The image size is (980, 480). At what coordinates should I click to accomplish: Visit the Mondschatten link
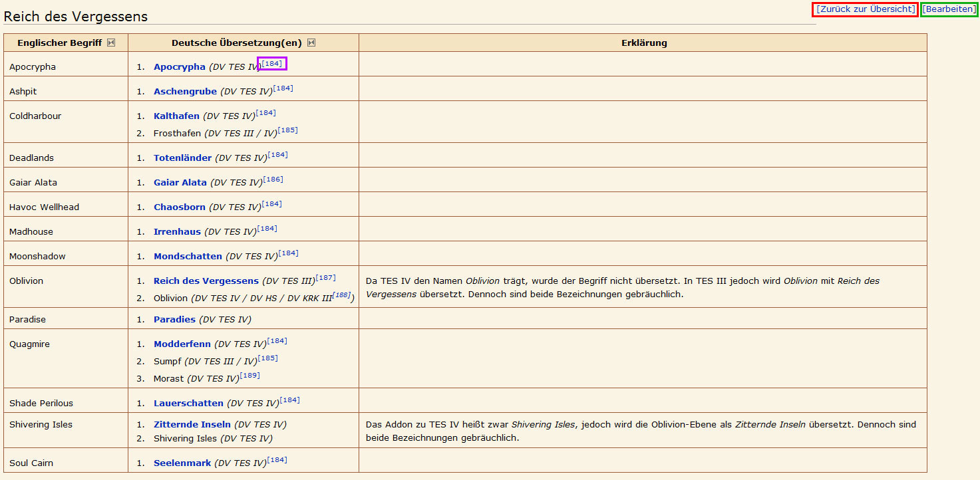point(188,257)
